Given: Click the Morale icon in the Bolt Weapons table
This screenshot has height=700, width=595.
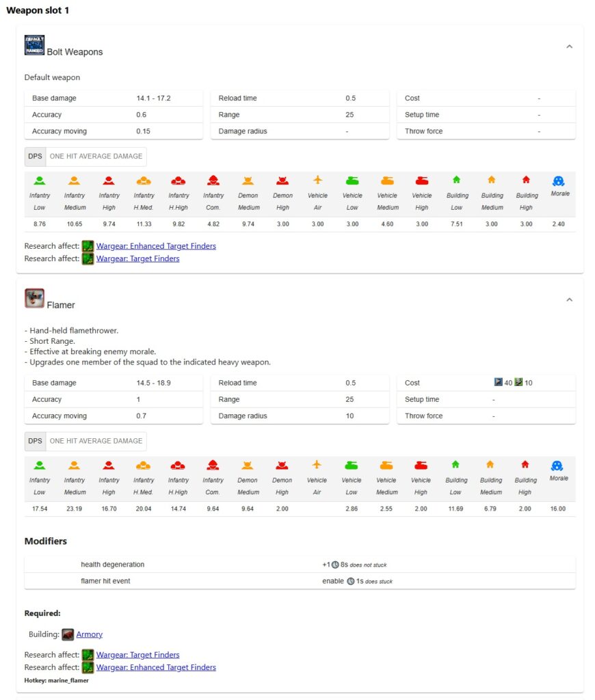Looking at the screenshot, I should tap(558, 180).
